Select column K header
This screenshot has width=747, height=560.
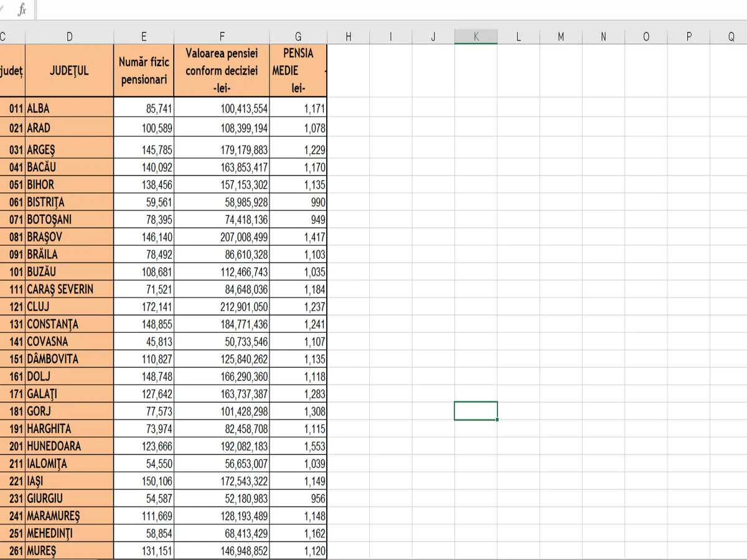[476, 37]
